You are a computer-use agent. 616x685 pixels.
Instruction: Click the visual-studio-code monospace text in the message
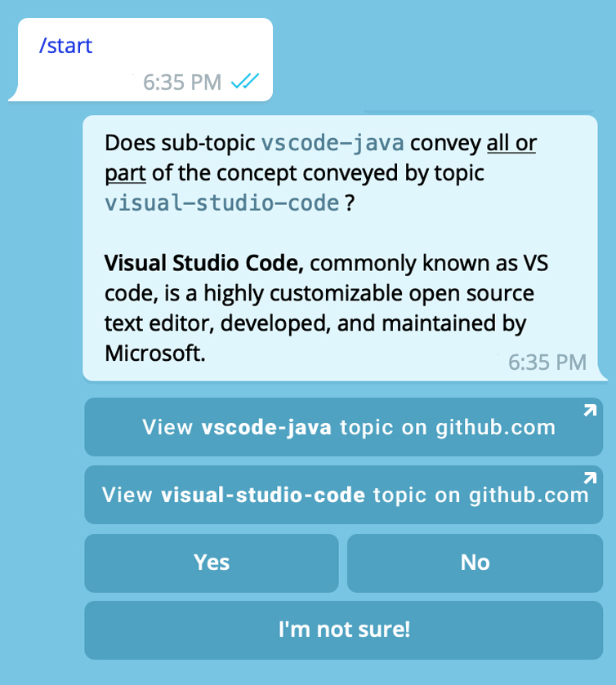(221, 202)
